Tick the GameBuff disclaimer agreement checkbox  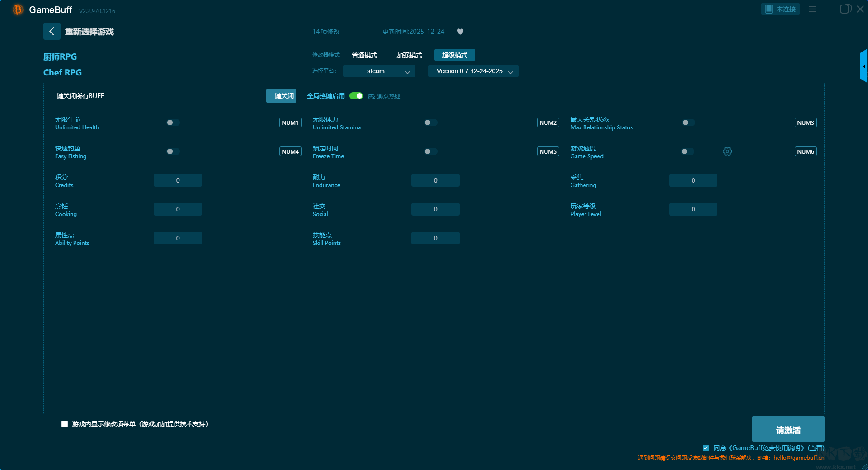click(705, 448)
